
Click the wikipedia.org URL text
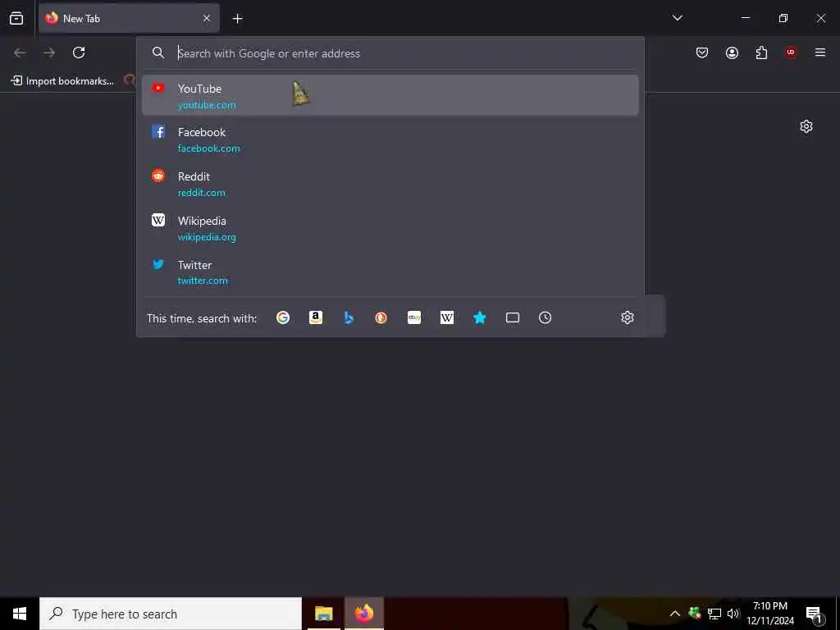coord(207,237)
